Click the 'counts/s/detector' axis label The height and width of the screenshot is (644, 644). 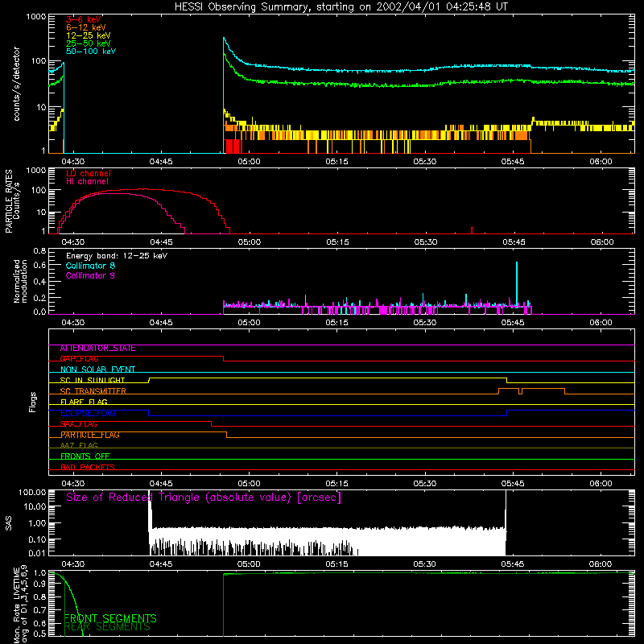tap(16, 84)
